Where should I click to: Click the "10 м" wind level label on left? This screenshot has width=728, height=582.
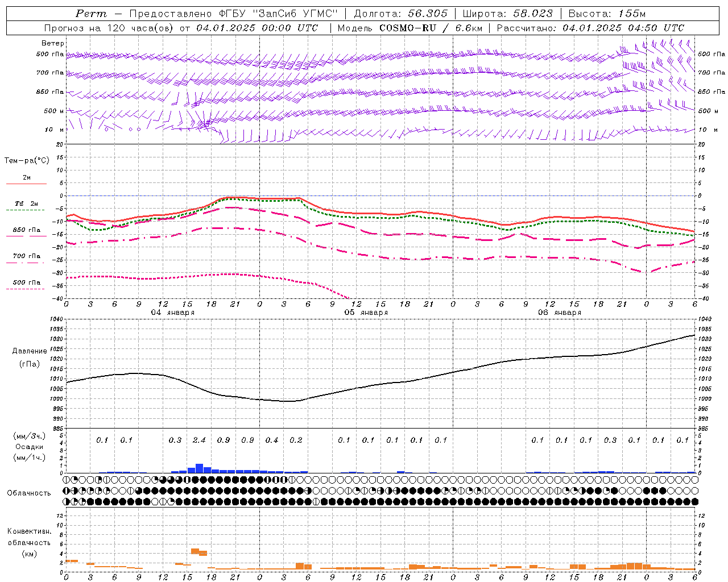click(55, 130)
